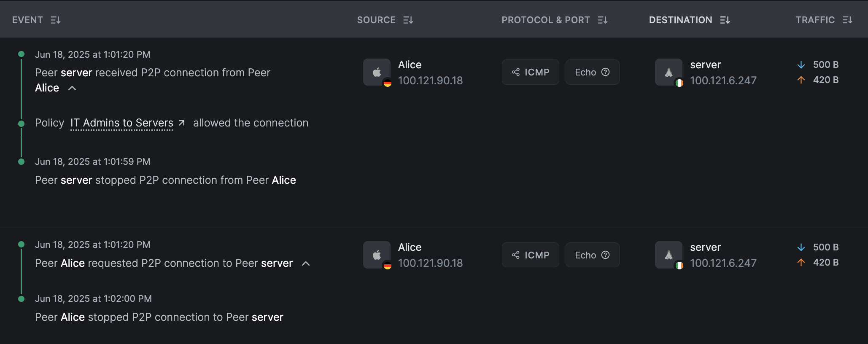Click the Irish flag badge on server's avatar
Viewport: 868px width, 344px height.
pyautogui.click(x=679, y=83)
